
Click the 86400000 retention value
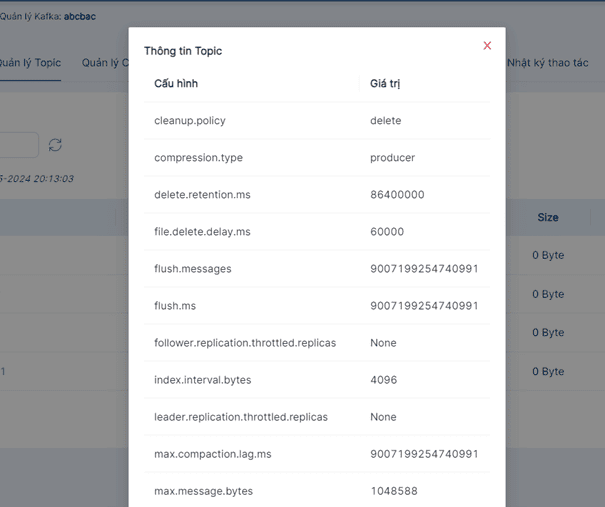(x=397, y=195)
